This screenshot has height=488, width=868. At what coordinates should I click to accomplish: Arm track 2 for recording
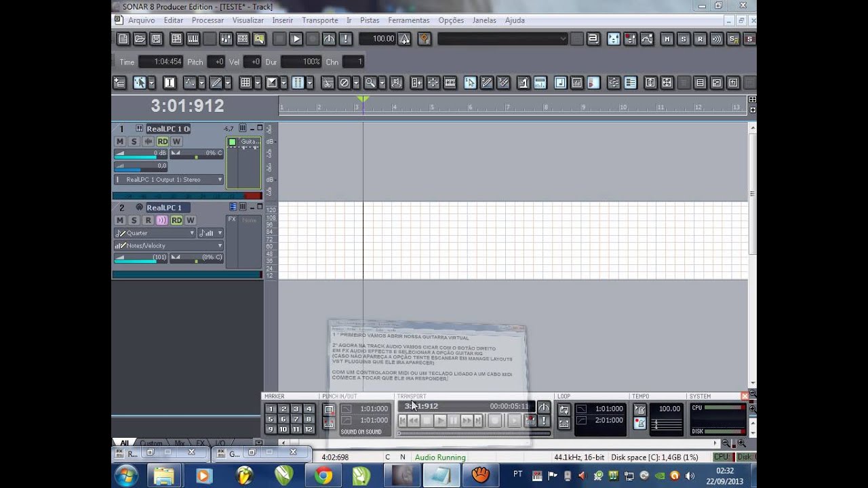tap(148, 220)
